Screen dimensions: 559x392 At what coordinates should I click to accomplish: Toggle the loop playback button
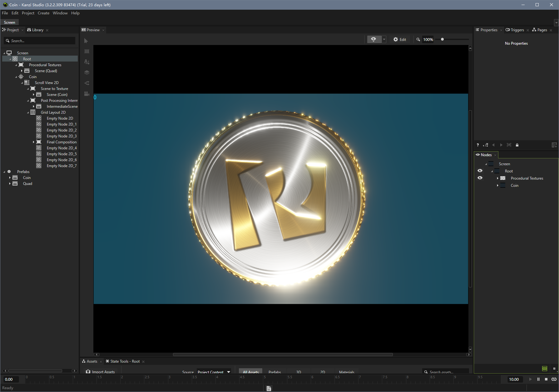pyautogui.click(x=554, y=379)
